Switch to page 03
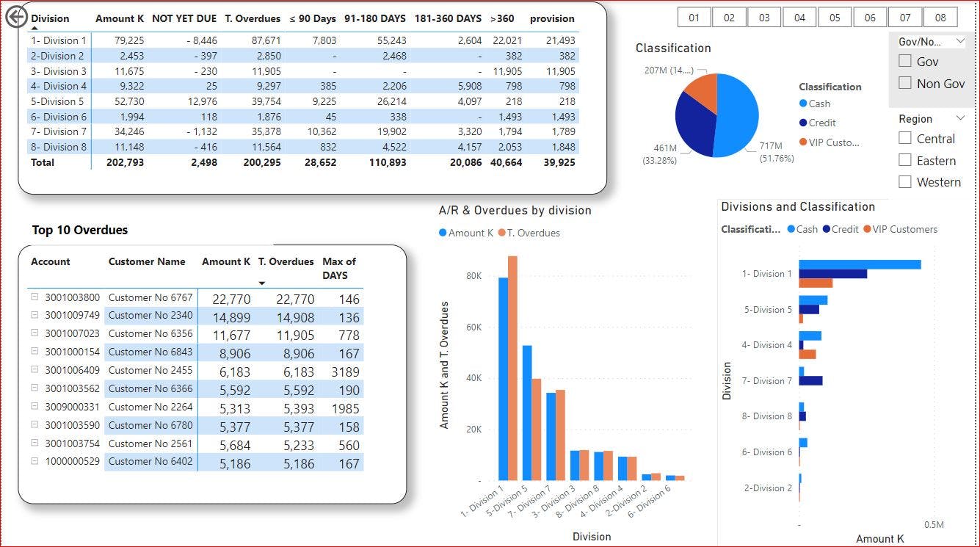This screenshot has height=547, width=980. pyautogui.click(x=763, y=16)
